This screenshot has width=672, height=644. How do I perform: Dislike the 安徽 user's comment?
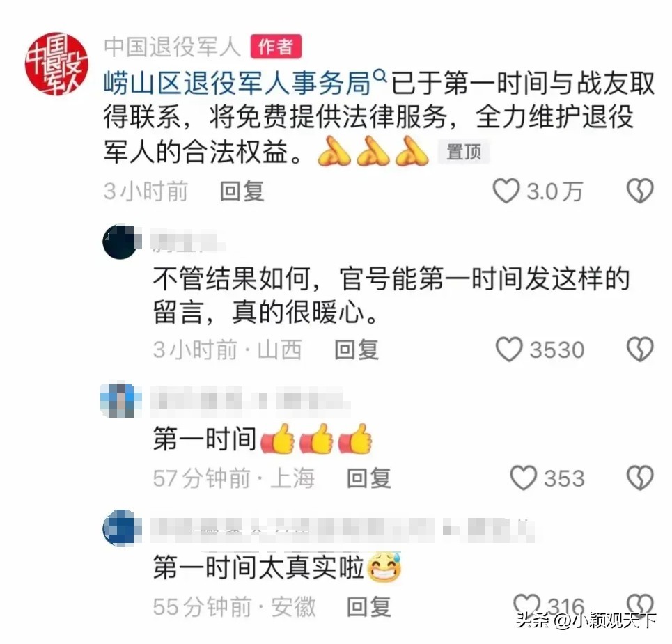(640, 606)
